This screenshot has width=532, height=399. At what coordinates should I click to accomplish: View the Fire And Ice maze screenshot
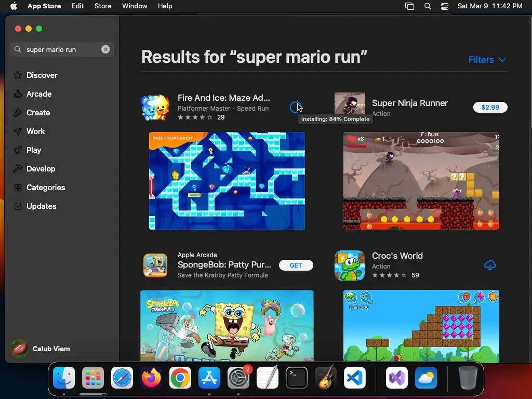pyautogui.click(x=227, y=181)
